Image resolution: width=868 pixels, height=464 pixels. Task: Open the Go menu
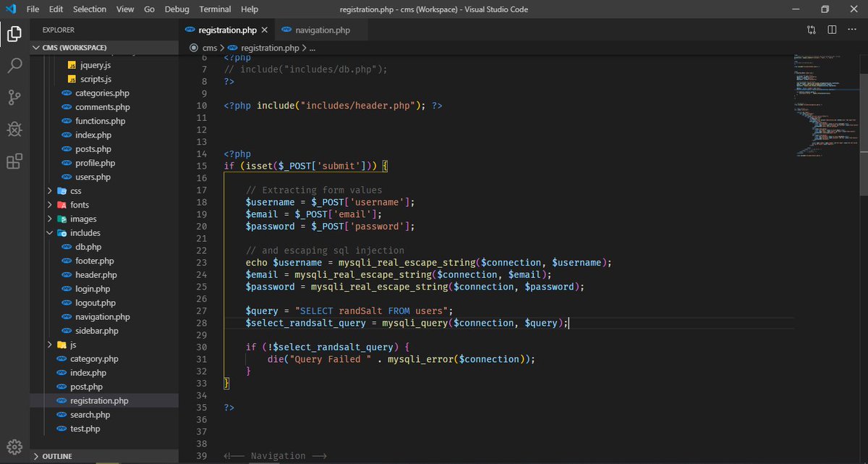150,9
